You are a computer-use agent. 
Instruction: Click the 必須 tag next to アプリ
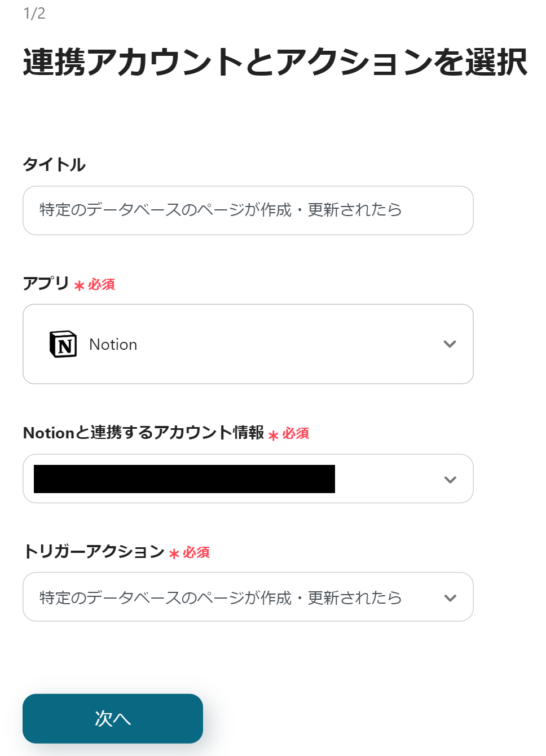point(102,284)
